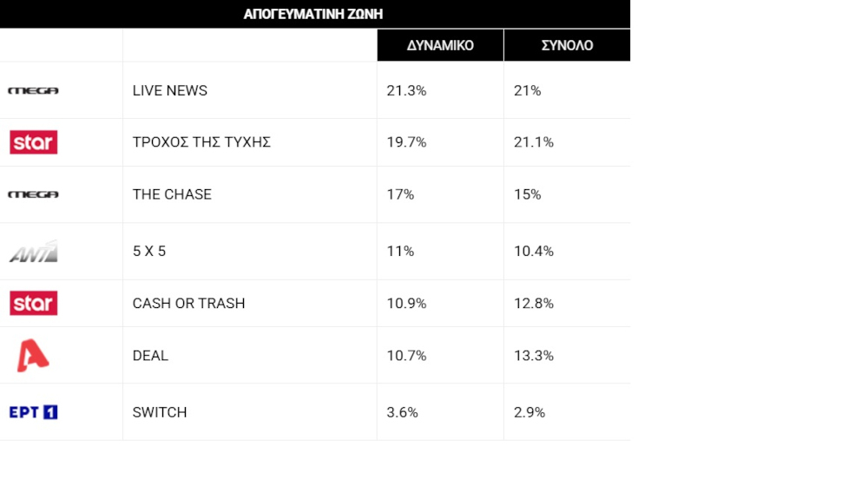Select the ΔΥΝΑΜΙΚΟ column header
Image resolution: width=868 pixels, height=492 pixels.
pyautogui.click(x=440, y=45)
